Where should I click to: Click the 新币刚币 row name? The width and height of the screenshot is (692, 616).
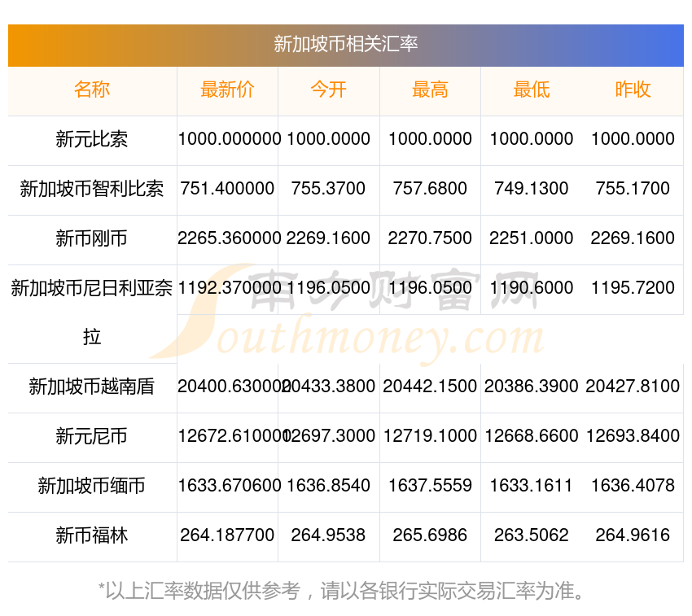tap(92, 238)
